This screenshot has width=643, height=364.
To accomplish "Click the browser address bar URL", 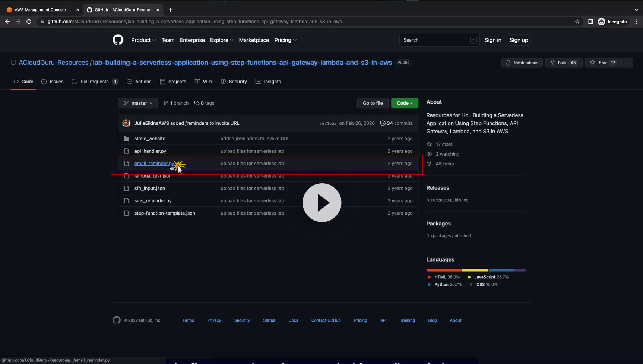I will coord(195,22).
